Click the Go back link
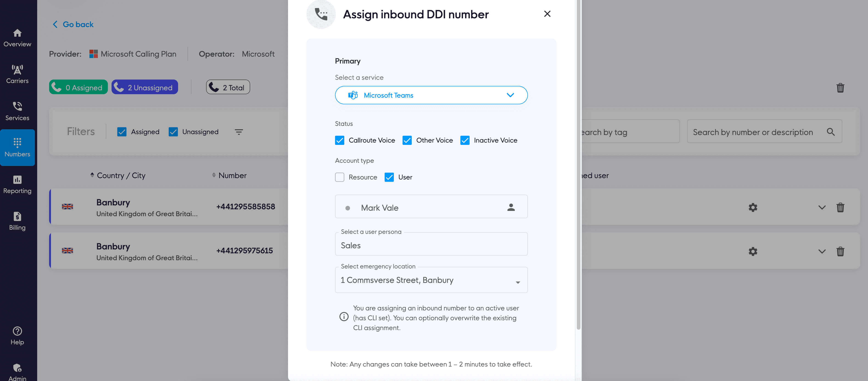Image resolution: width=868 pixels, height=381 pixels. [x=73, y=24]
